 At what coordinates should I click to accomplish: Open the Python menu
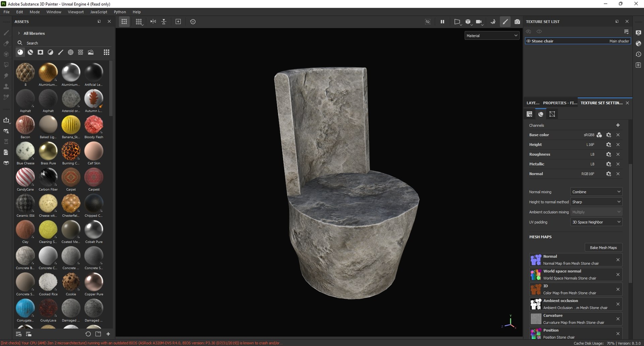pyautogui.click(x=120, y=12)
